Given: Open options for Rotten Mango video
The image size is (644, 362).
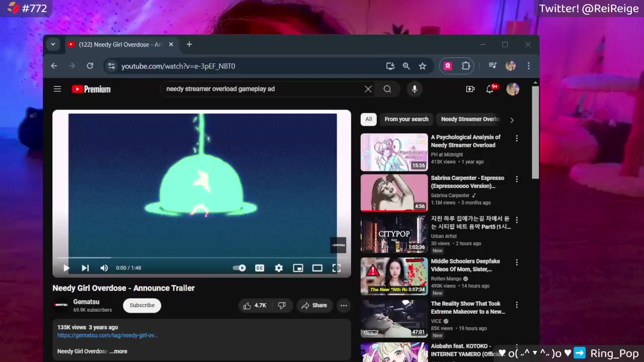Looking at the screenshot, I should pyautogui.click(x=517, y=262).
